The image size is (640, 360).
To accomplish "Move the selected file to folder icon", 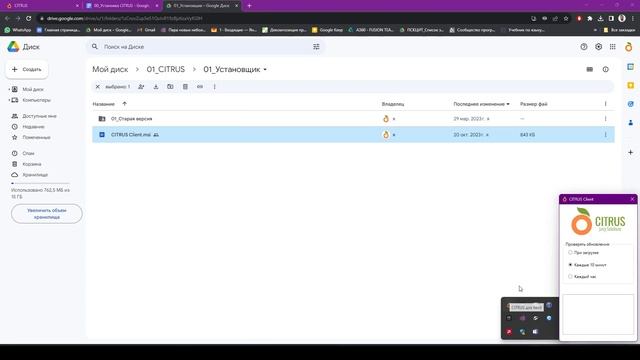I will click(x=170, y=87).
